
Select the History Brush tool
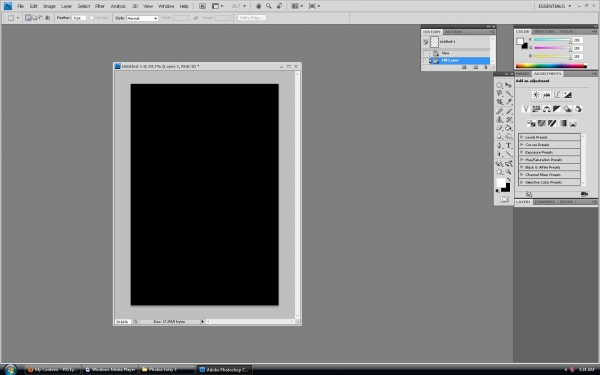[x=509, y=120]
